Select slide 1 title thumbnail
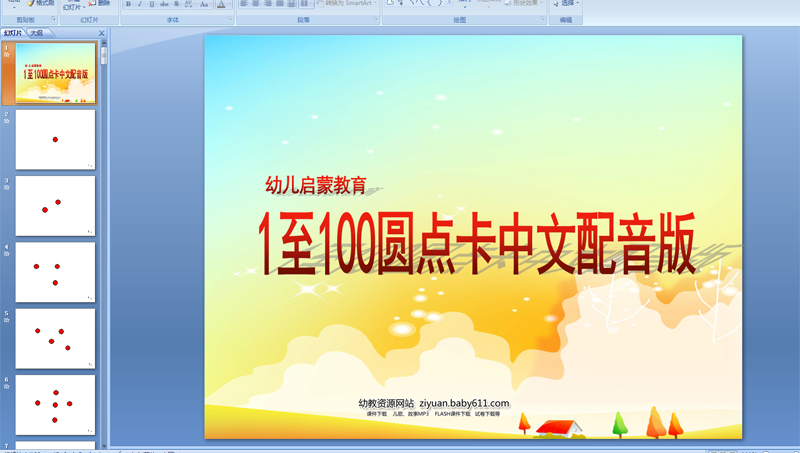The width and height of the screenshot is (800, 453). click(56, 73)
